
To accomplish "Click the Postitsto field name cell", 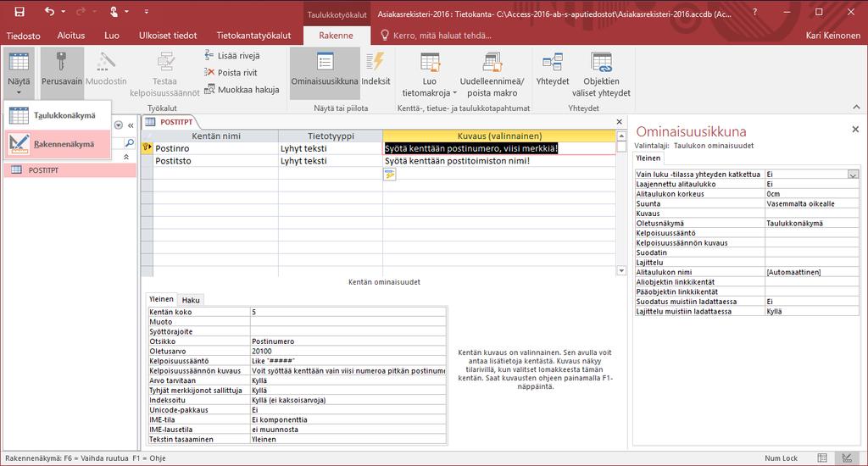I will coord(215,160).
